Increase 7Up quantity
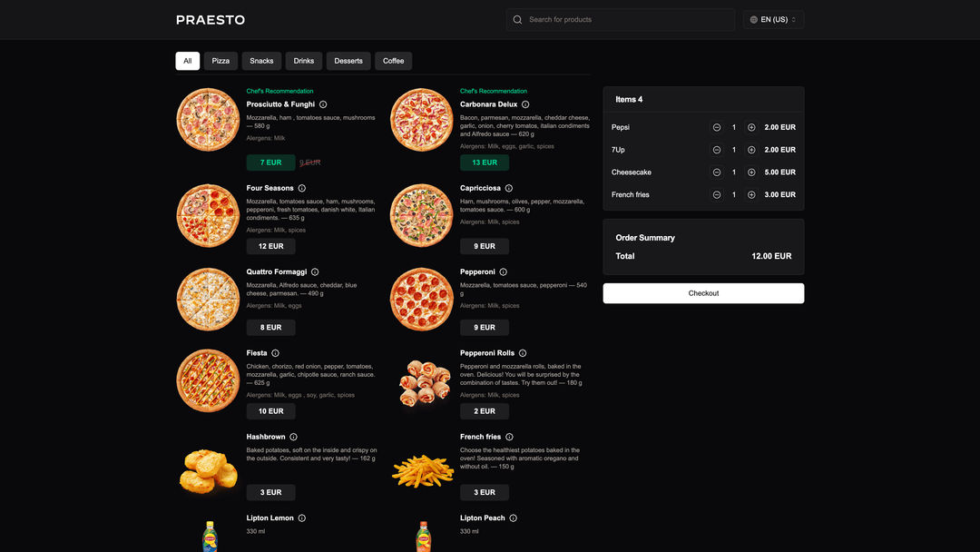 752,150
